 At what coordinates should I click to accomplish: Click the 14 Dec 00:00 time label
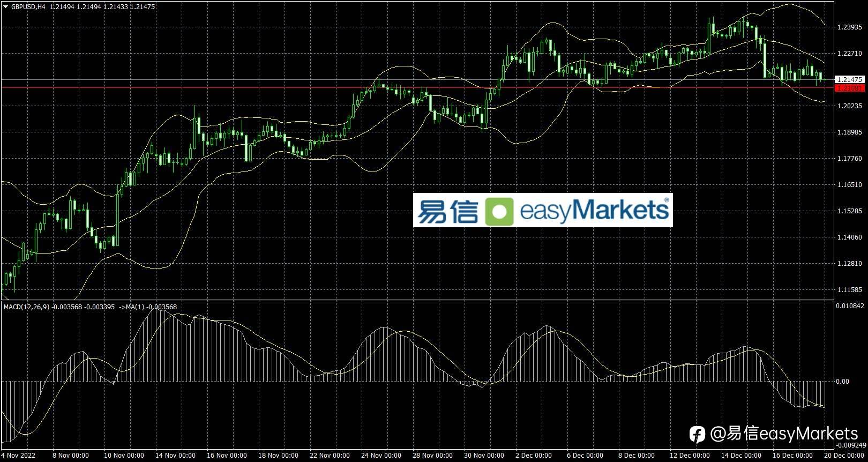click(741, 456)
